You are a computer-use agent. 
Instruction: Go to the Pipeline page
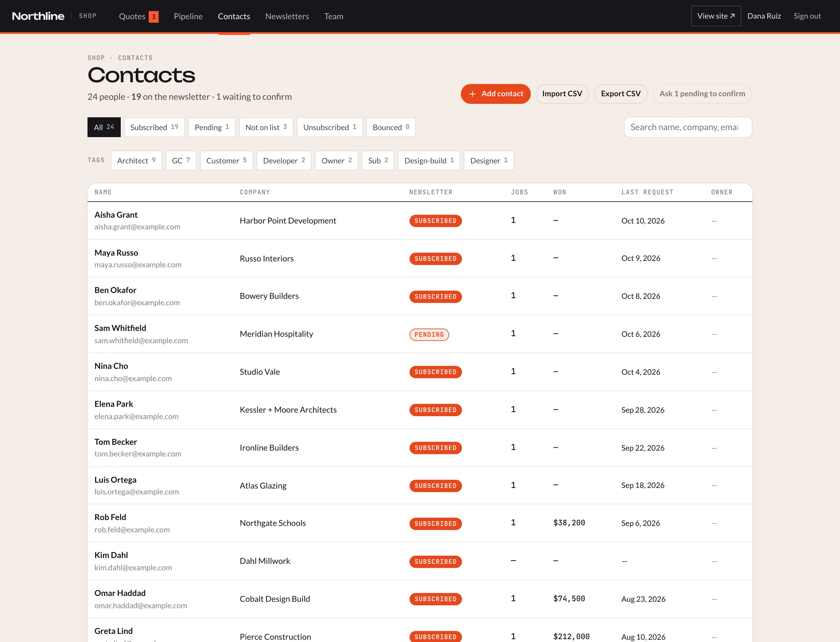pyautogui.click(x=188, y=16)
